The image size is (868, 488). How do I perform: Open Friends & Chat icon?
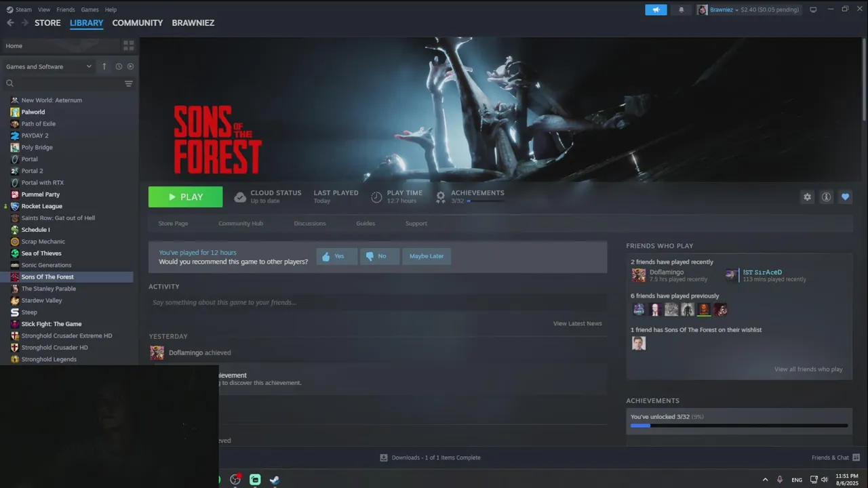(x=856, y=457)
